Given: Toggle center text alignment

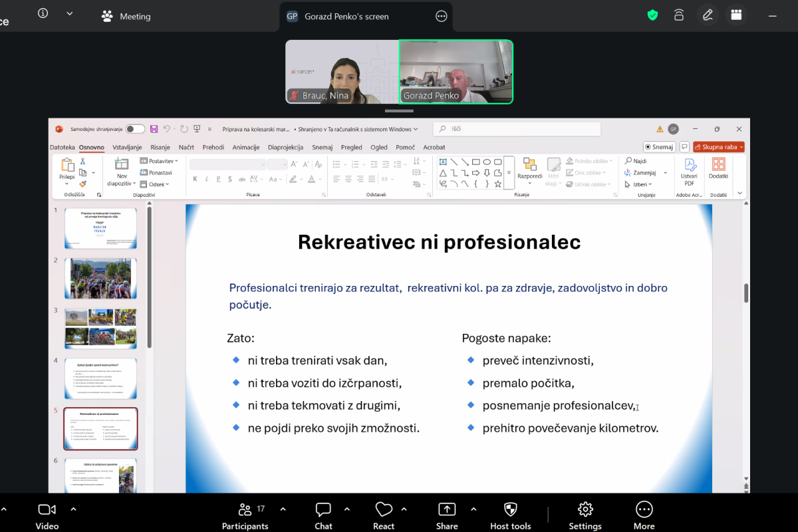Looking at the screenshot, I should pos(348,179).
